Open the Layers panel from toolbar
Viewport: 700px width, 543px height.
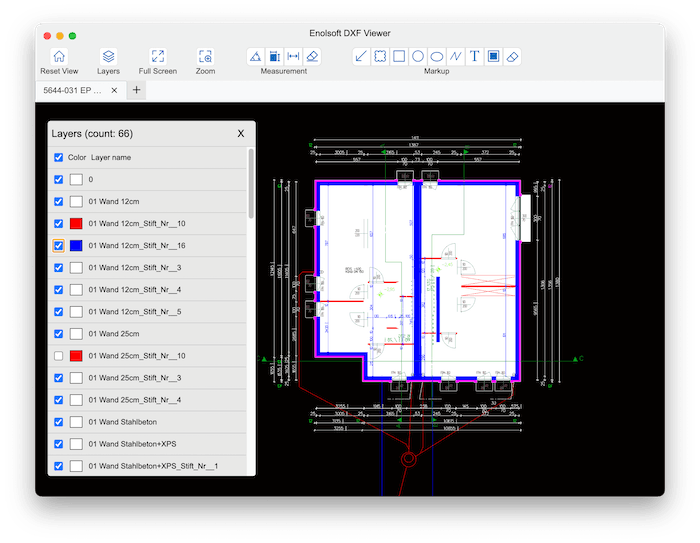click(x=108, y=57)
